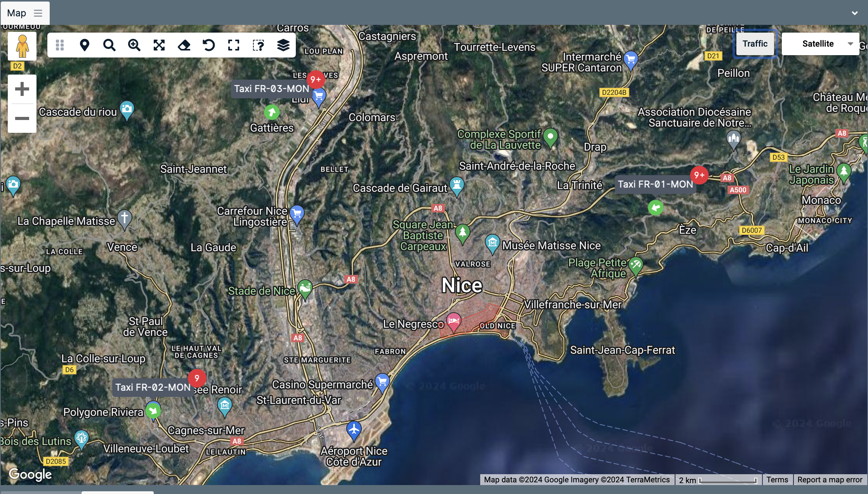Click Association Diocésaine sanctuary pin
The image size is (868, 494).
click(733, 140)
